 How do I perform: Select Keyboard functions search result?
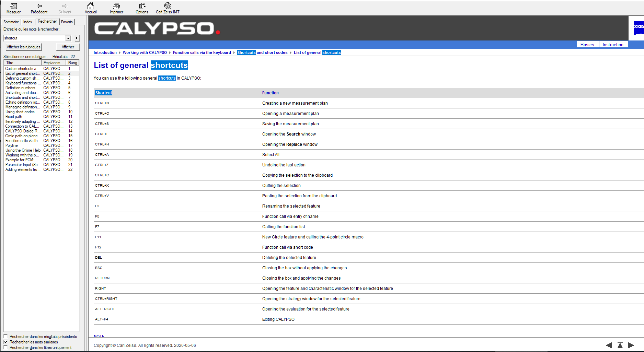42,83
